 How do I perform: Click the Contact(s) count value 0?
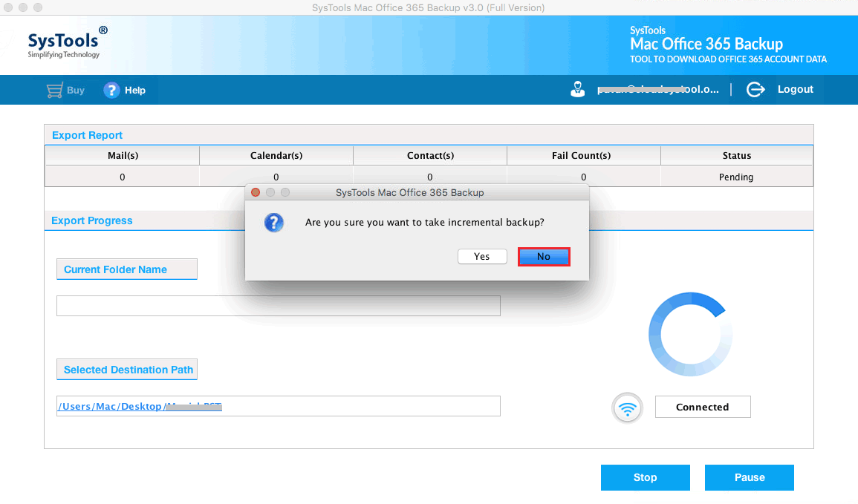(429, 177)
